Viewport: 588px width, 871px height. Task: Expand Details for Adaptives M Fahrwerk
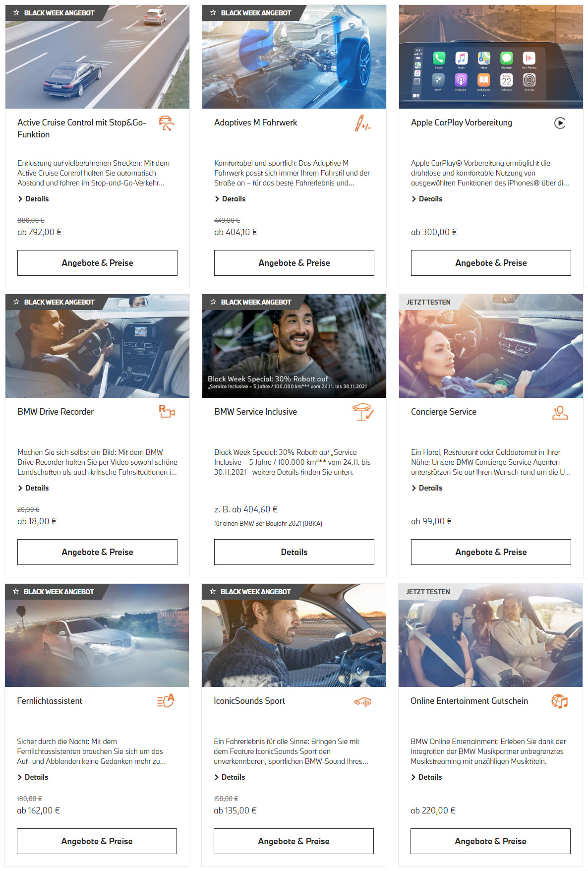230,199
